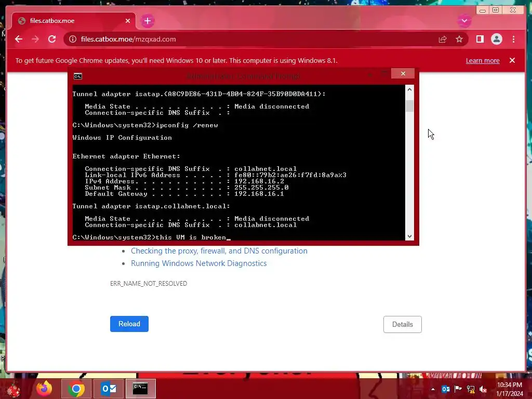Switch to Chrome taskbar icon
The height and width of the screenshot is (399, 532).
[76, 389]
